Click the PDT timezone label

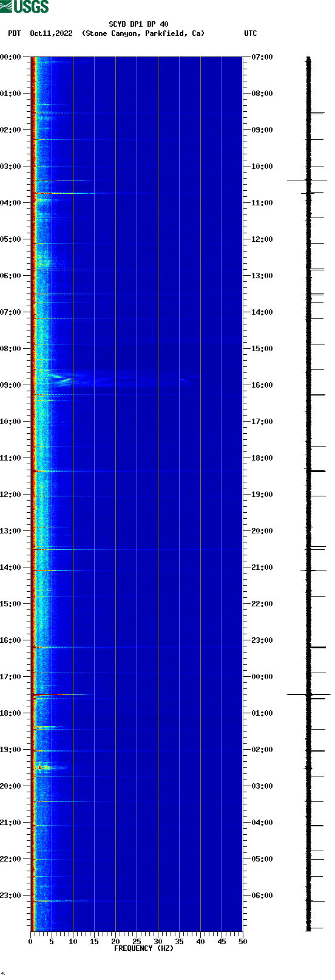[x=14, y=33]
